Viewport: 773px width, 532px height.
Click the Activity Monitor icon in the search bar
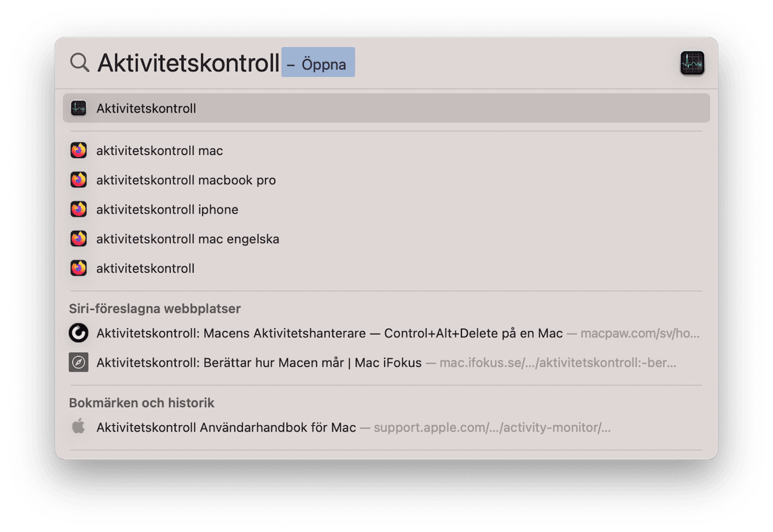point(692,63)
